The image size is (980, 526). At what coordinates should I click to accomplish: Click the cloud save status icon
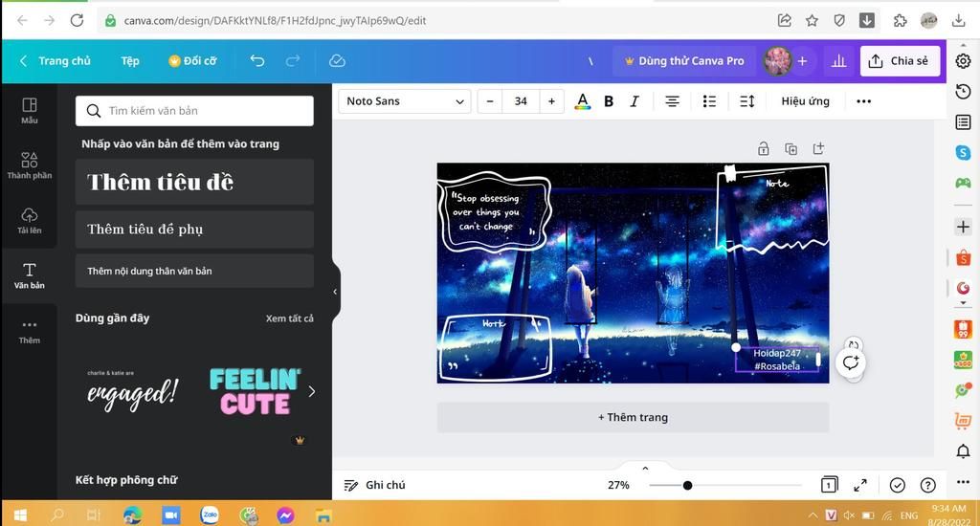[x=337, y=60]
